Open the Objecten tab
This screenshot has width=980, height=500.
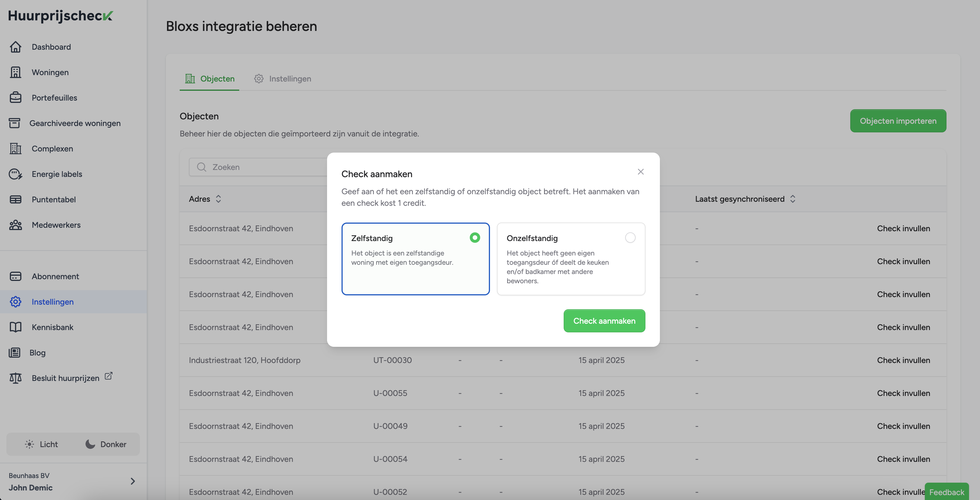coord(210,79)
